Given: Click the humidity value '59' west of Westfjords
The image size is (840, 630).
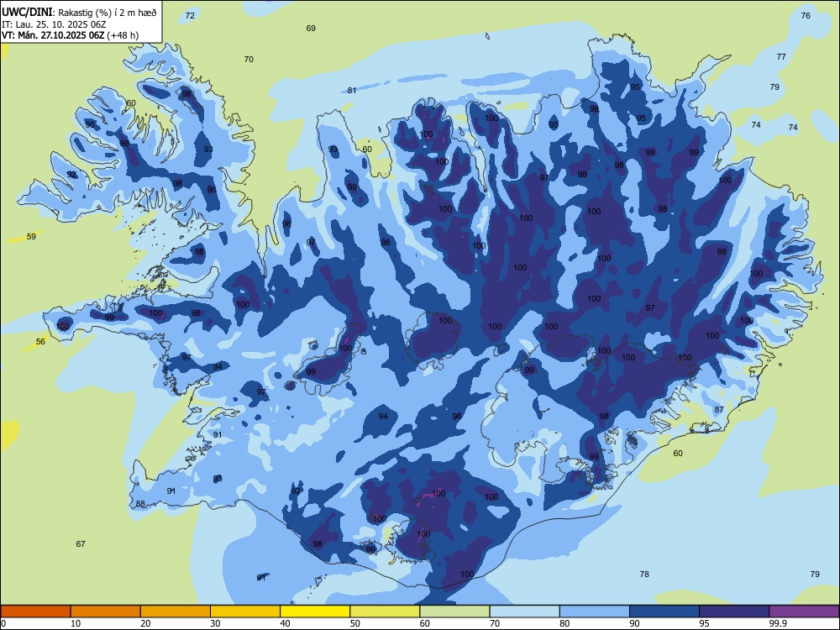Looking at the screenshot, I should click(31, 236).
